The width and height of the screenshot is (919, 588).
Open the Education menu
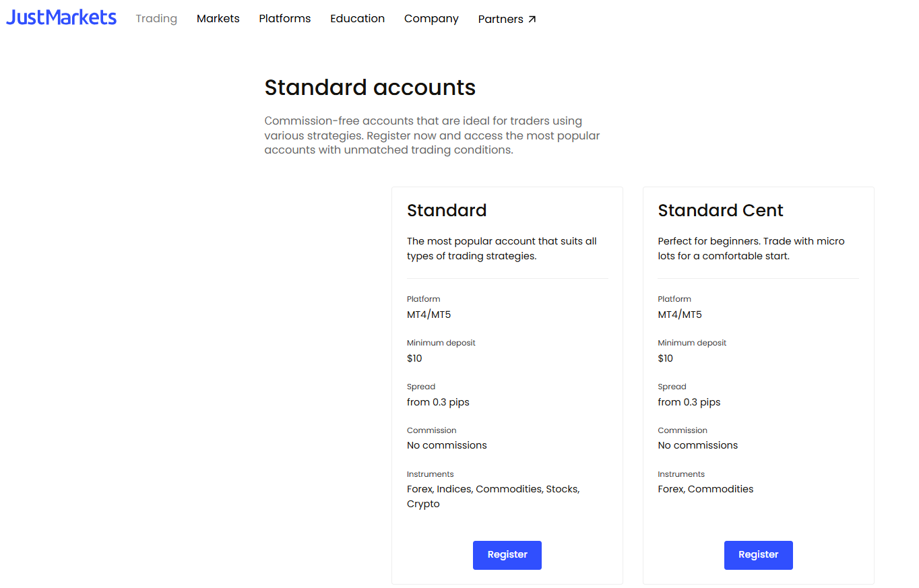(x=358, y=19)
